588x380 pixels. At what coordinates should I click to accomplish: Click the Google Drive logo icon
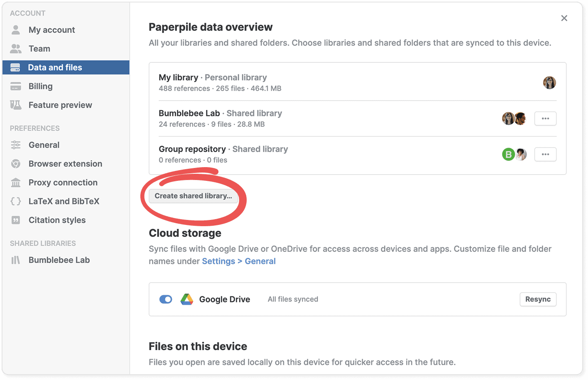click(187, 299)
